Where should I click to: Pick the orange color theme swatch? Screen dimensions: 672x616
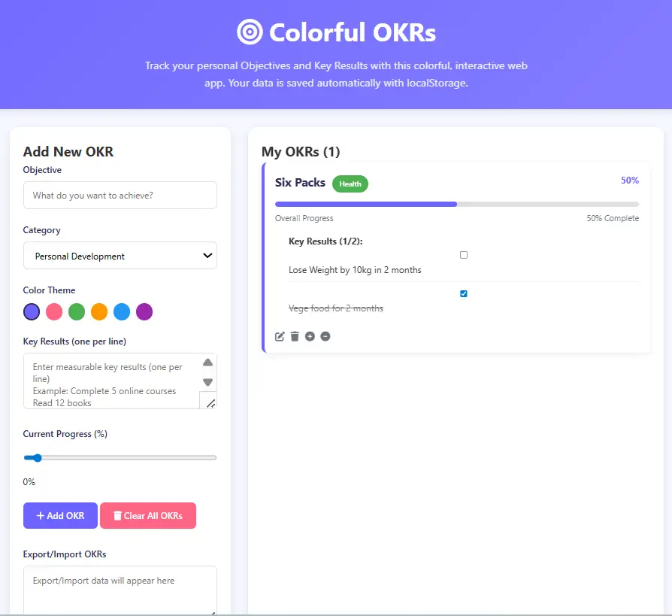click(99, 311)
